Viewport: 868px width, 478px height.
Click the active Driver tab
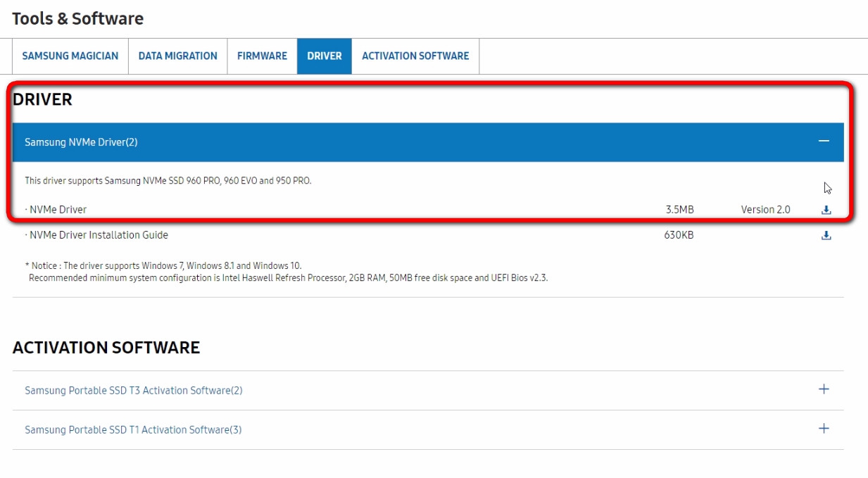(x=325, y=56)
